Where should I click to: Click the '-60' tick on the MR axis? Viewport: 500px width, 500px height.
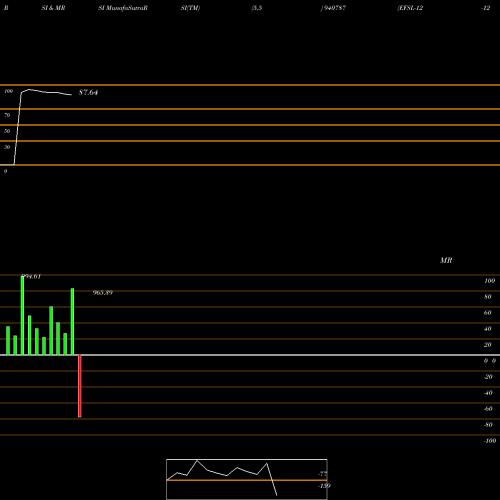[x=488, y=409]
